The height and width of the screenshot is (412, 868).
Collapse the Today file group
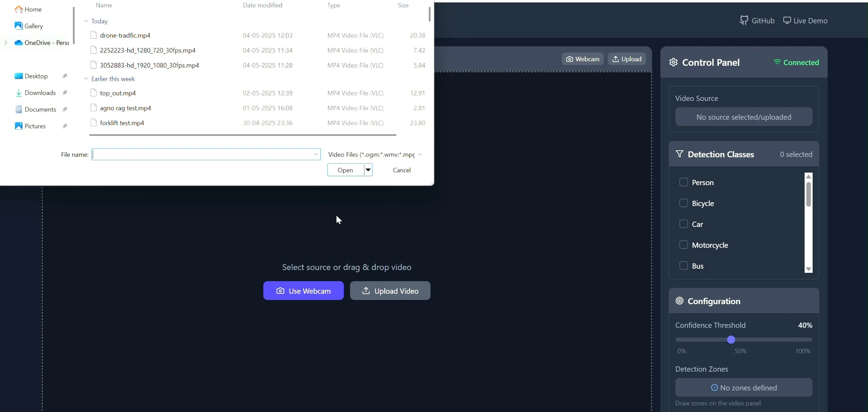(x=86, y=21)
